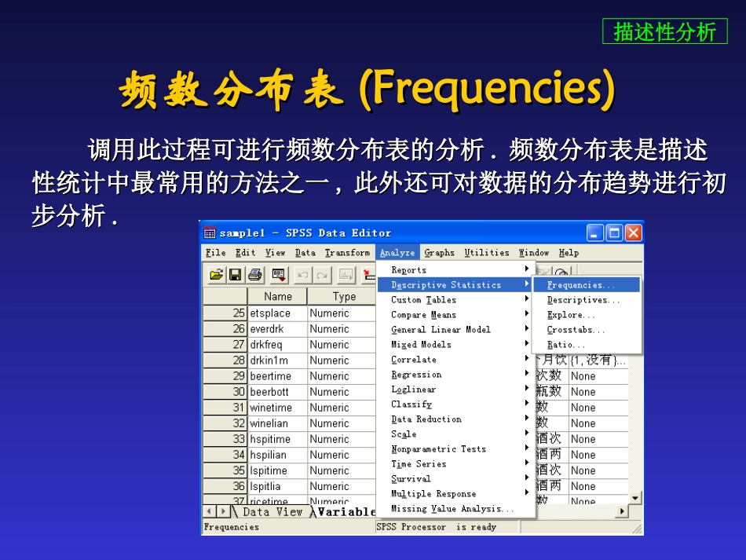
Task: Click variable name cell 'beertime'
Action: click(277, 376)
